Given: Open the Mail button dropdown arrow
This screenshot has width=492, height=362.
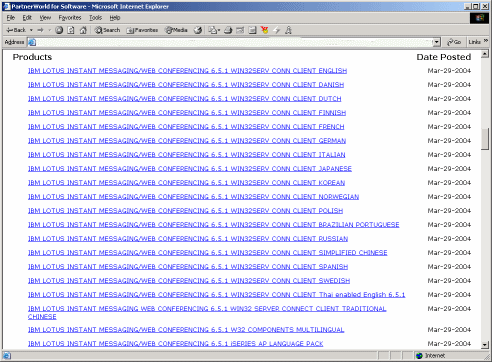Looking at the screenshot, I should (x=219, y=30).
